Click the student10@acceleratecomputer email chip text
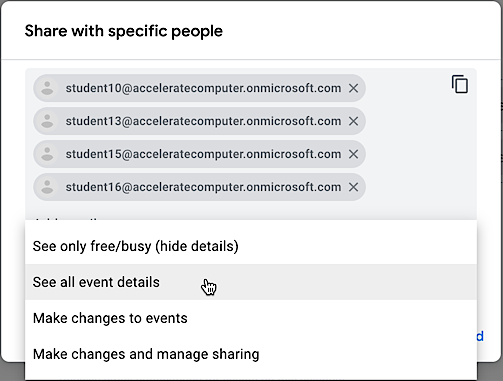 [203, 88]
